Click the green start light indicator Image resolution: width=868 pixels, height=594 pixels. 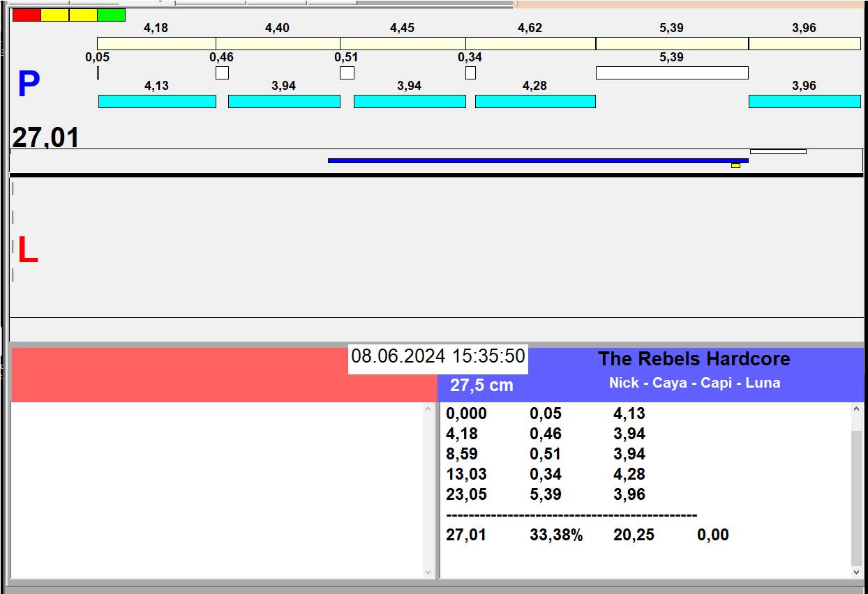(111, 15)
